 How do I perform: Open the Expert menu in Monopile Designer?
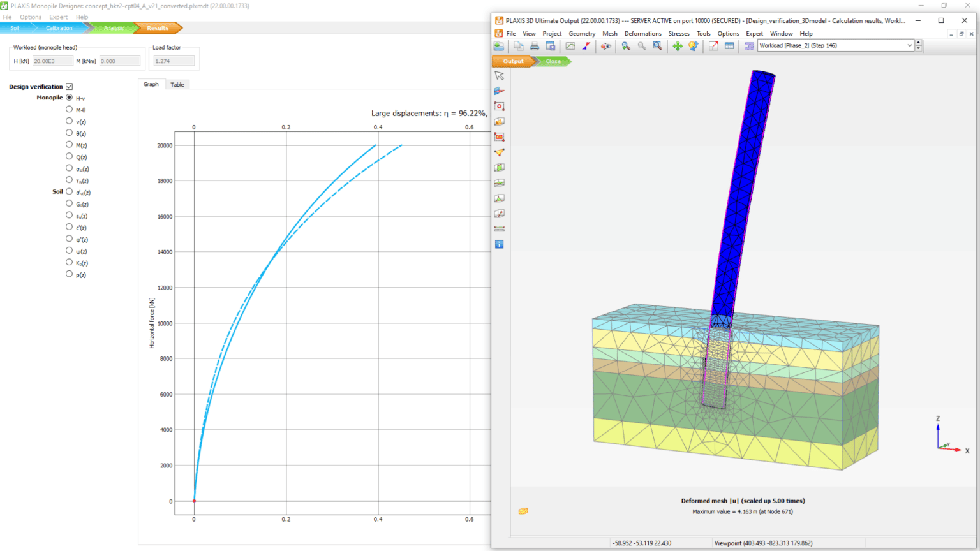click(58, 17)
